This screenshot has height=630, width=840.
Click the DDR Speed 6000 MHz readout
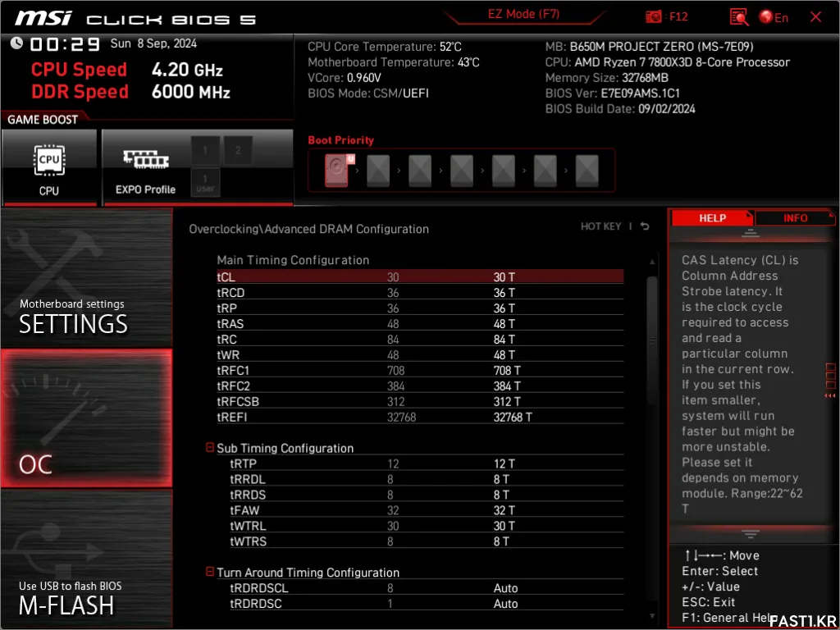(130, 92)
